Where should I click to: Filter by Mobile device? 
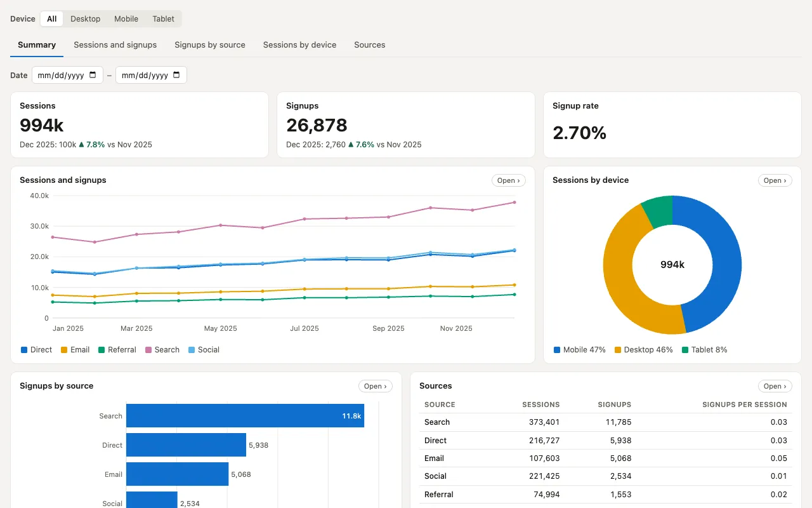pos(126,19)
